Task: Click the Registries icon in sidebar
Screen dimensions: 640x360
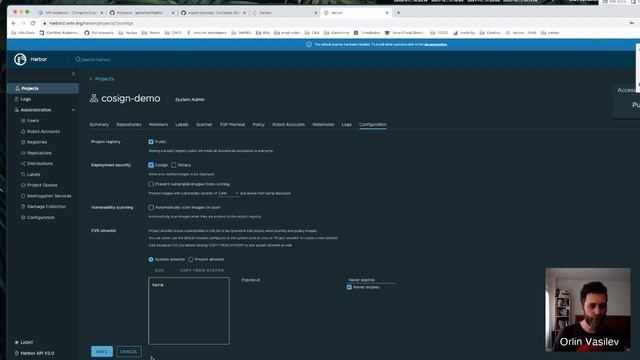Action: 23,142
